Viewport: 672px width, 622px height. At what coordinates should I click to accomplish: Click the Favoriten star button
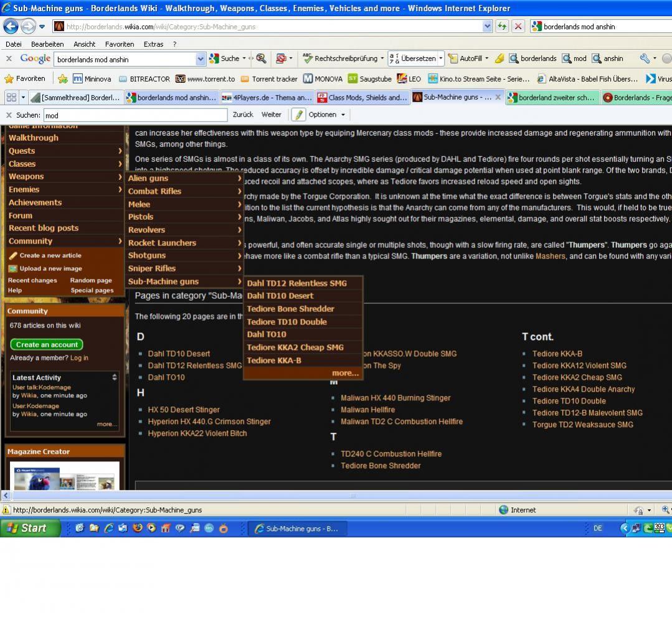tap(24, 79)
